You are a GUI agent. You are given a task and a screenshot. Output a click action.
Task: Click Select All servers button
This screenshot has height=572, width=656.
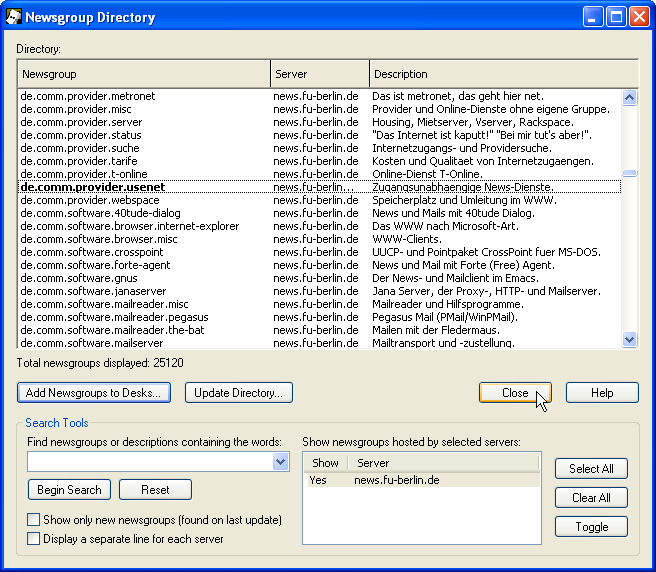tap(591, 468)
